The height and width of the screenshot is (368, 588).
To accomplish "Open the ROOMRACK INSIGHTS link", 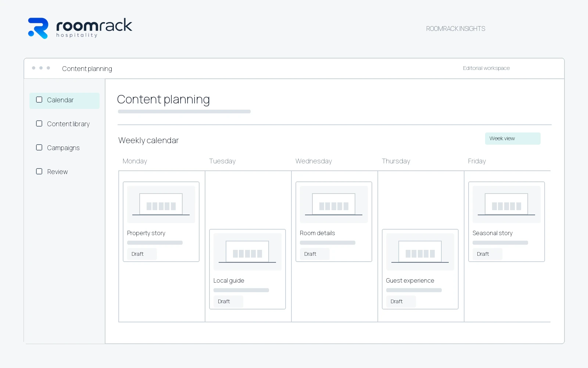I will [456, 29].
